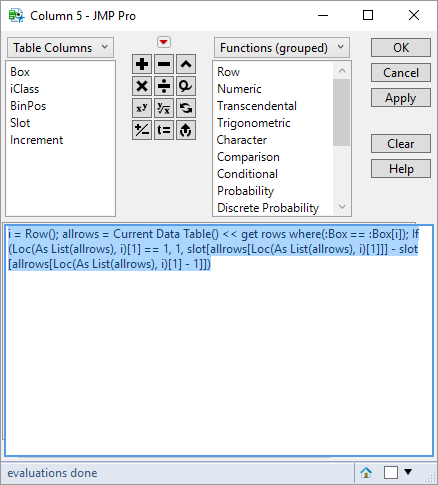Click the add (plus) operator icon

click(x=142, y=64)
